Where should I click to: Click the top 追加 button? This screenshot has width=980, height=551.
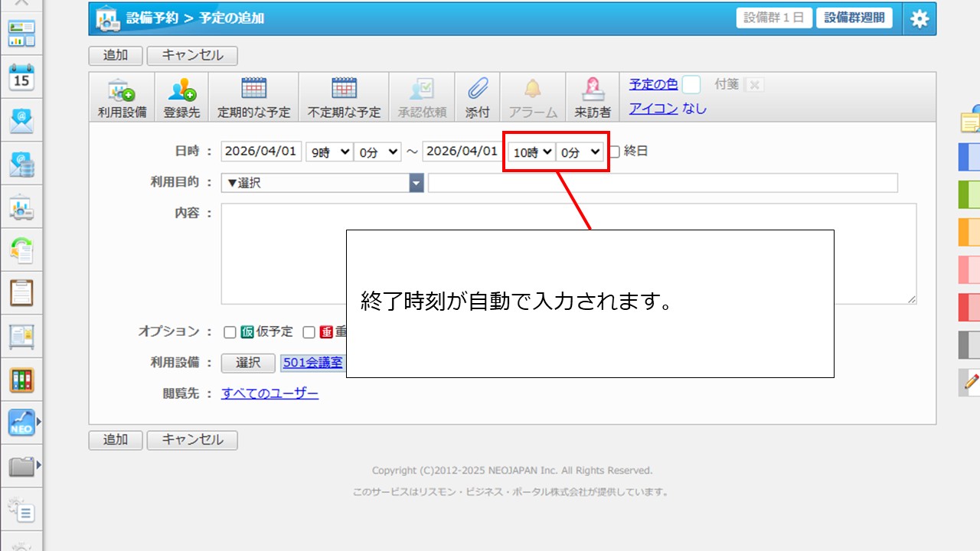116,56
